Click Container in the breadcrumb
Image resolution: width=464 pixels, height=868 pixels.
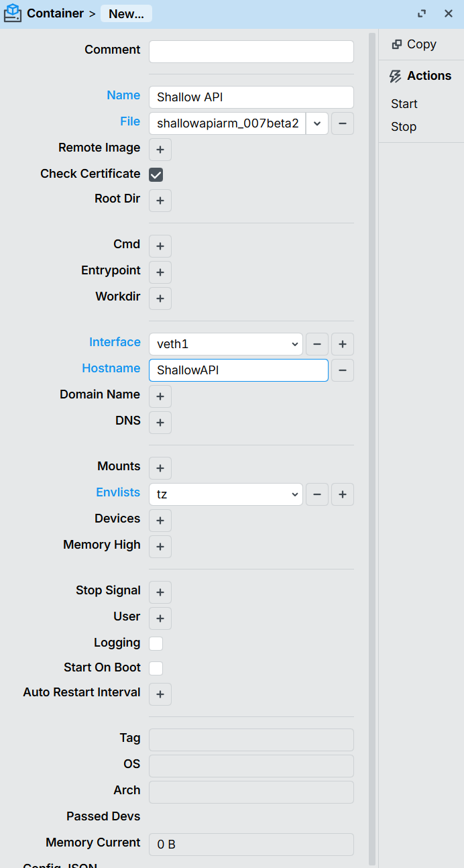[x=55, y=13]
